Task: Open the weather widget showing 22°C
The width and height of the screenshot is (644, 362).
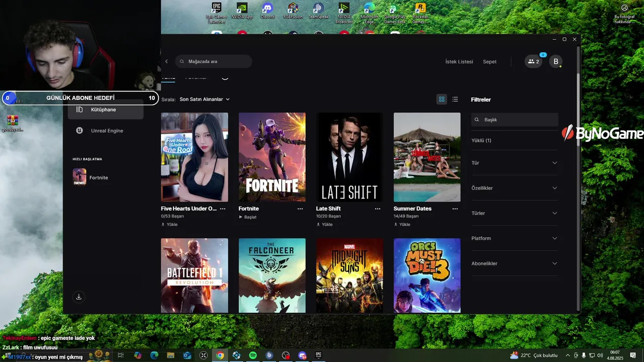Action: (x=534, y=355)
